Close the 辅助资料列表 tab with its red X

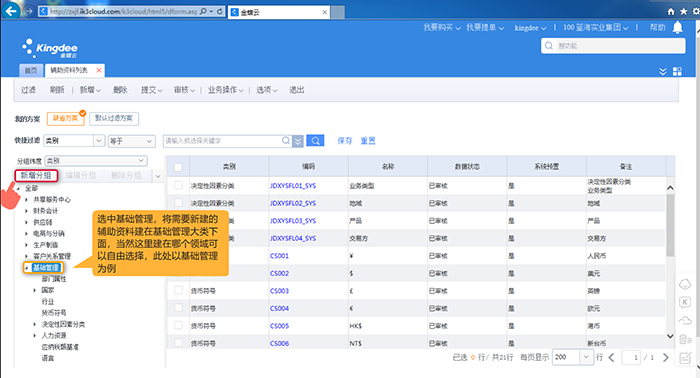[99, 70]
